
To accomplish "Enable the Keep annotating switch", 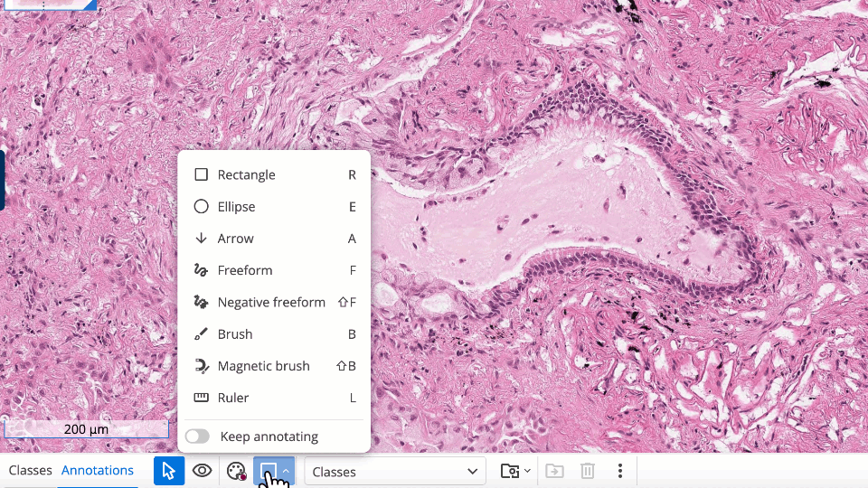I will pyautogui.click(x=197, y=436).
